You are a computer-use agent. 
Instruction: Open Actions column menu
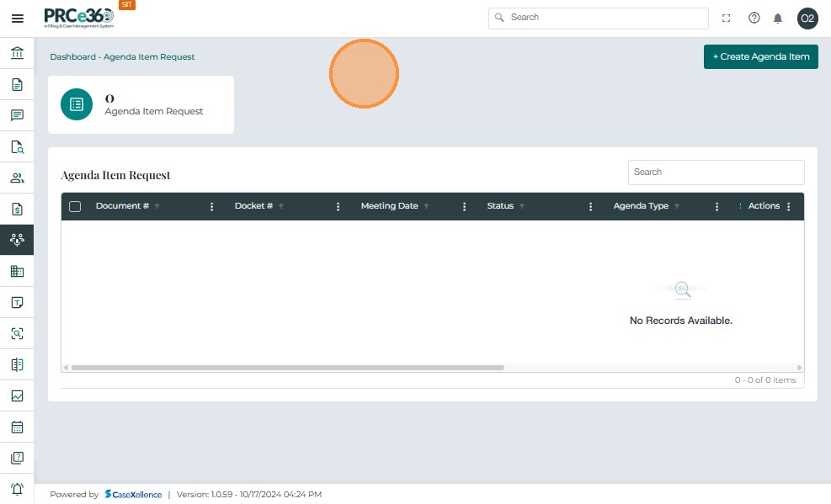tap(789, 206)
